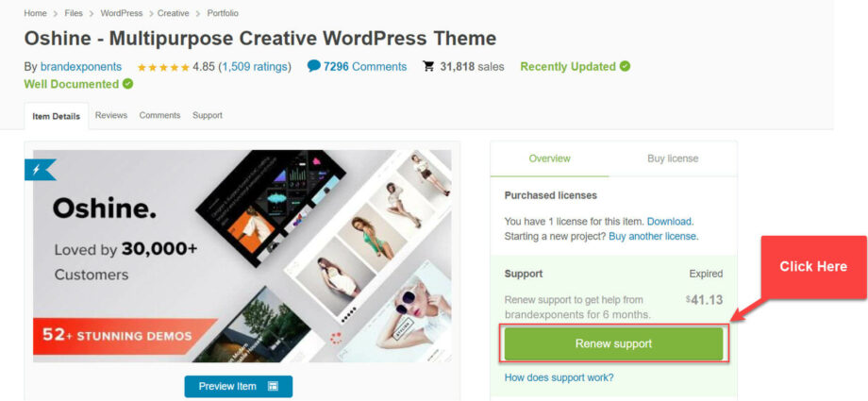This screenshot has height=401, width=868.
Task: Click the five-star rating icons
Action: pos(162,67)
